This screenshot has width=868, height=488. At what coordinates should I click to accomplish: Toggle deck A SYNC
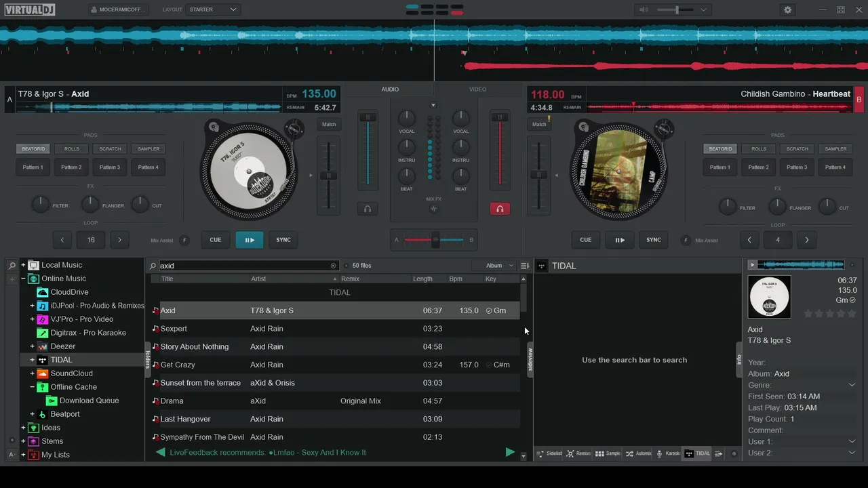[x=283, y=240]
